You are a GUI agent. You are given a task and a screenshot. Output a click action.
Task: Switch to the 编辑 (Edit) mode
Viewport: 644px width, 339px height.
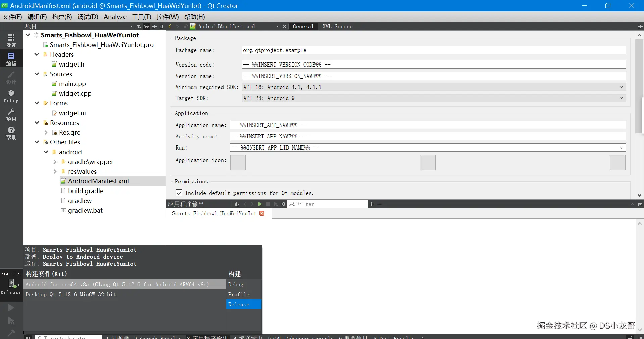point(11,59)
